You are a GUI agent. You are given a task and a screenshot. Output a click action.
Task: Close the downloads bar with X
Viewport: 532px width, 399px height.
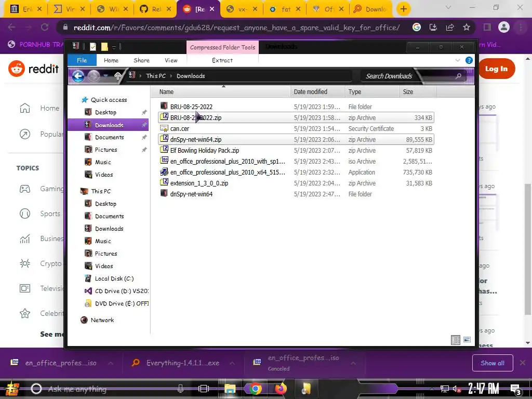point(523,363)
